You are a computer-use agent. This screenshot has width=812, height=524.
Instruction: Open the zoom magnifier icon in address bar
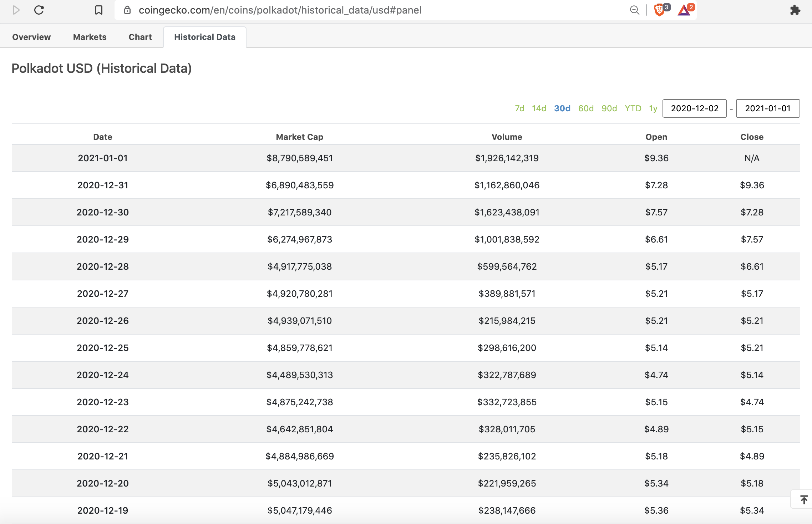tap(634, 10)
